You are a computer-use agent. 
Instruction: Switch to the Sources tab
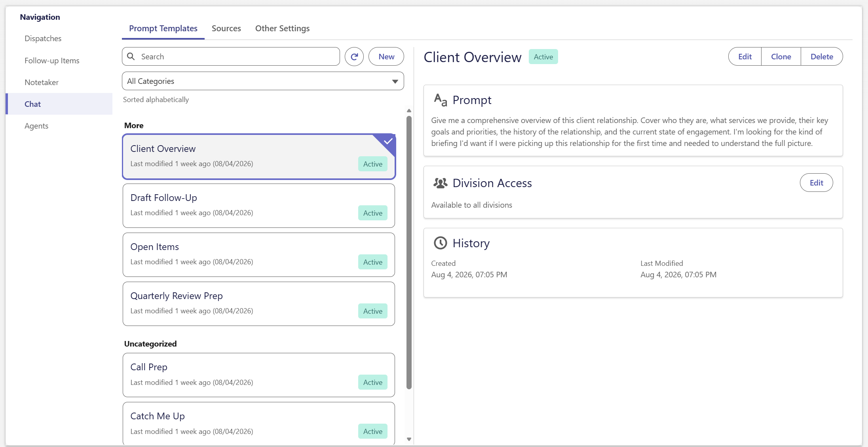coord(226,28)
